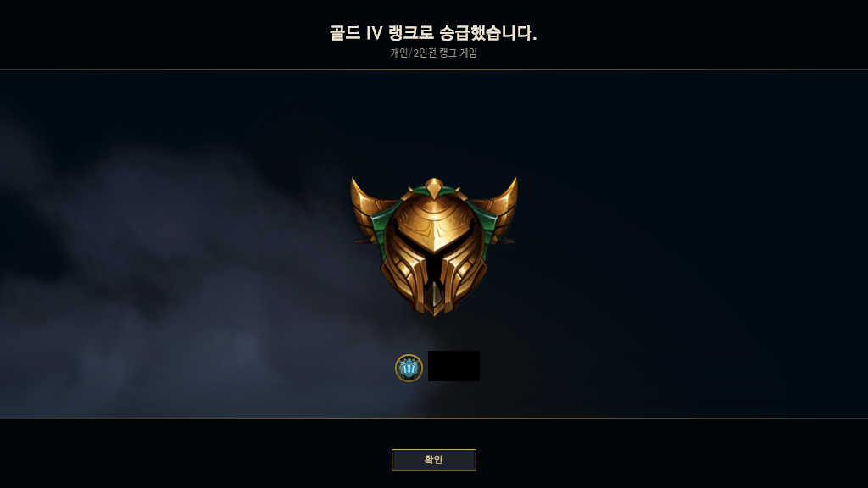Click the 확인 confirm button
868x488 pixels.
pos(433,460)
